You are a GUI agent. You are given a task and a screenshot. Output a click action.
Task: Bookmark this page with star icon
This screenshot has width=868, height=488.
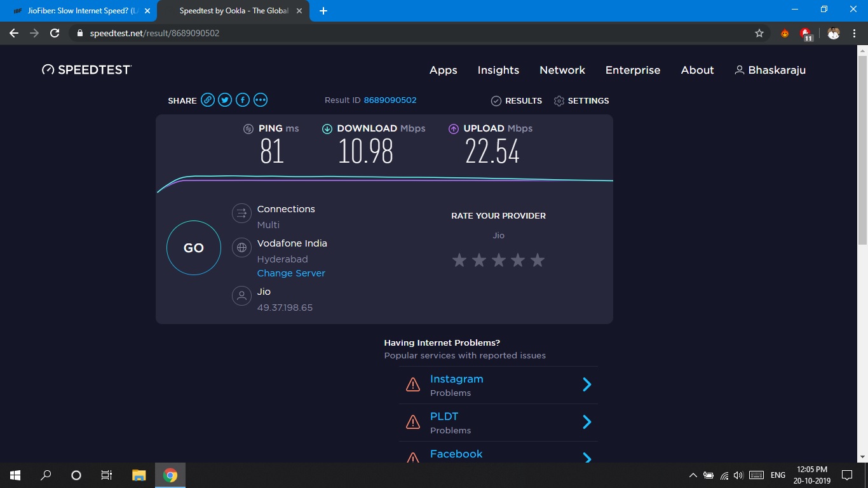pos(759,33)
